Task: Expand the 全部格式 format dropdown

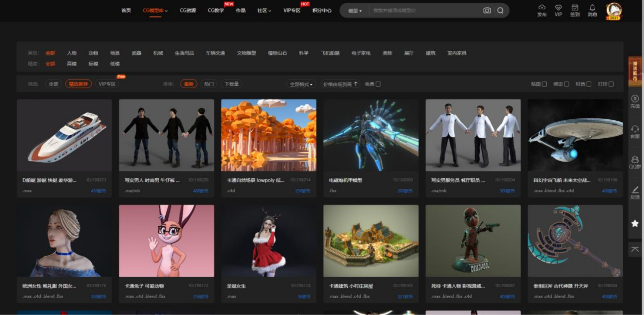Action: tap(301, 84)
